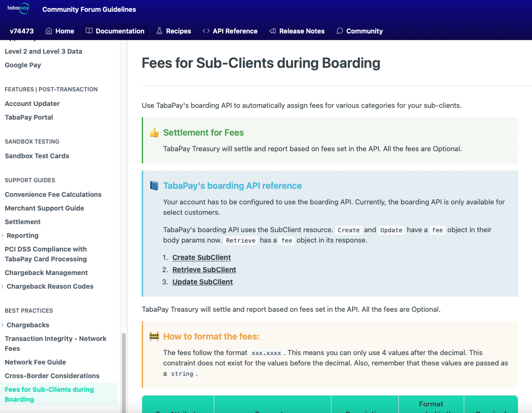532x413 pixels.
Task: Open the Home tab label
Action: [x=64, y=31]
